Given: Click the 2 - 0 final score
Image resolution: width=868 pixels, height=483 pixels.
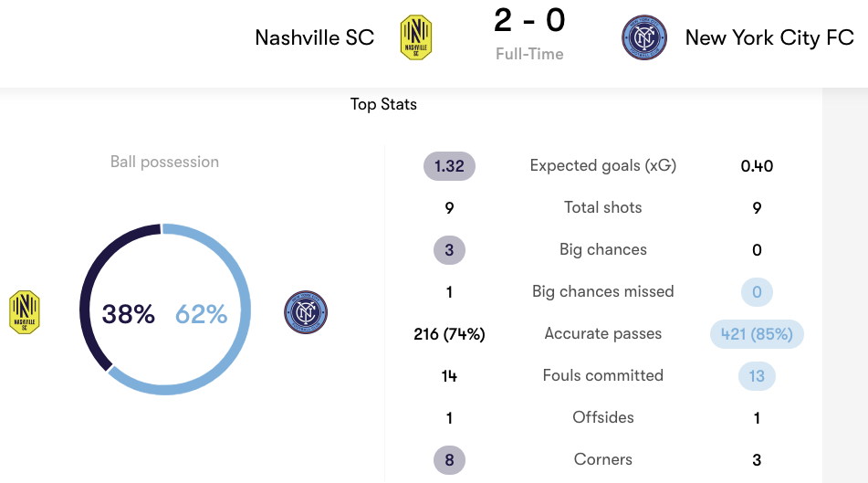Looking at the screenshot, I should [529, 20].
